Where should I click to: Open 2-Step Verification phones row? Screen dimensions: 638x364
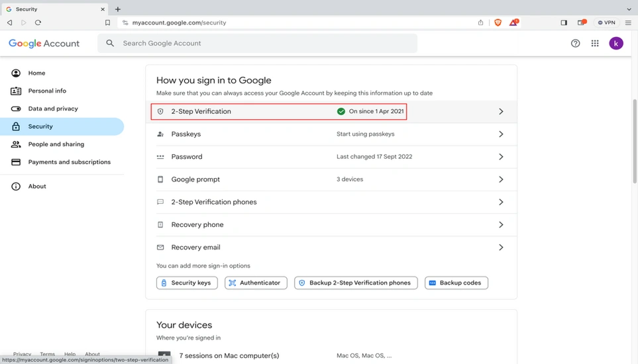pos(331,202)
